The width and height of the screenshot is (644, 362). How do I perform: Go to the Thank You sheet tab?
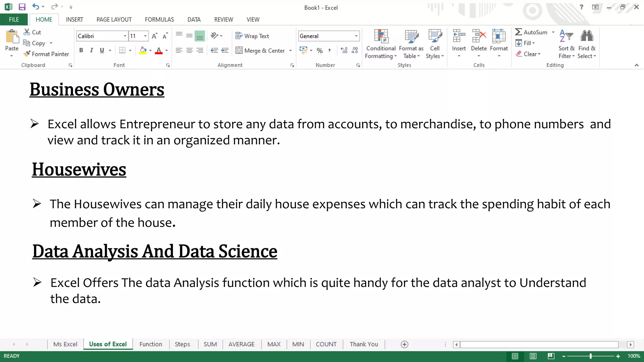tap(364, 344)
